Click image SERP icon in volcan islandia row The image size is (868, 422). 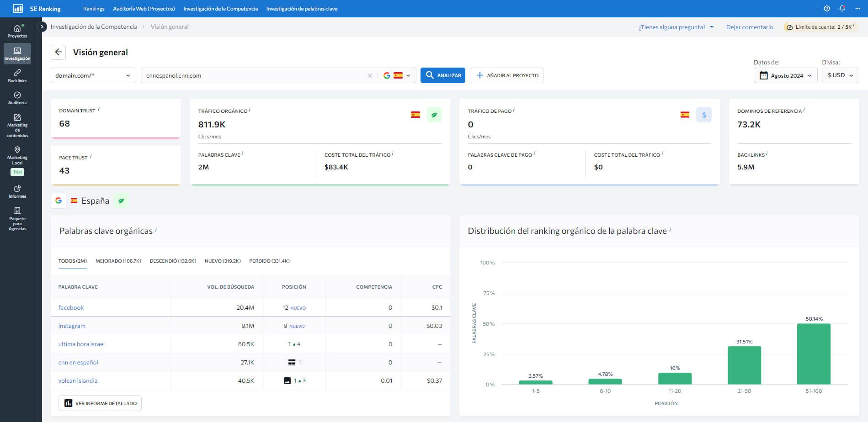click(287, 380)
